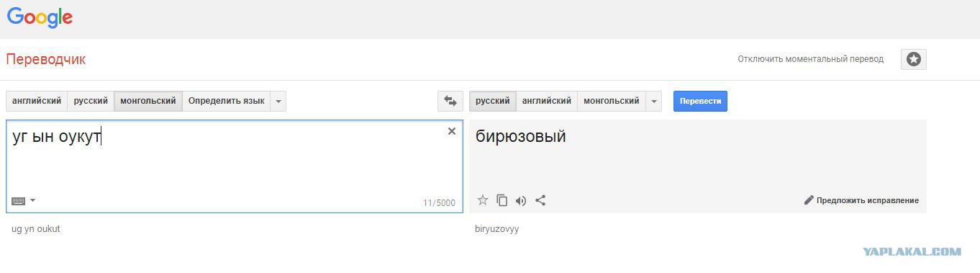This screenshot has height=273, width=980.
Task: Open the virtual keyboard icon
Action: coord(18,201)
